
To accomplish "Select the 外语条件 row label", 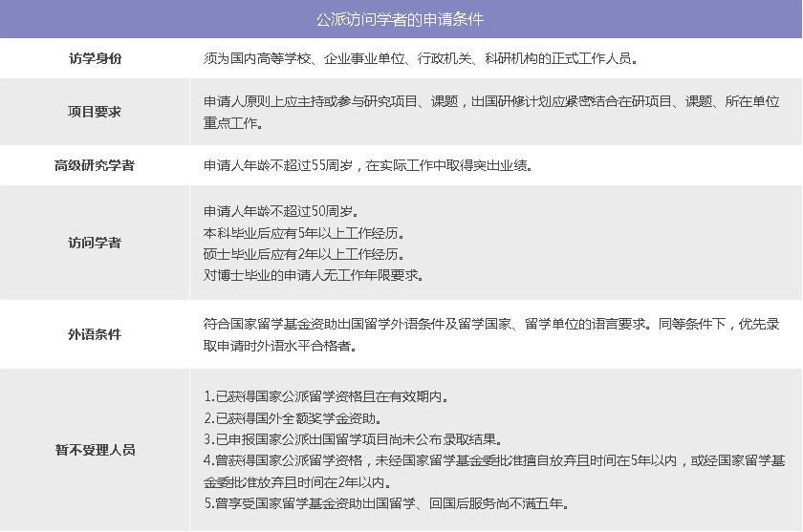I will 95,334.
